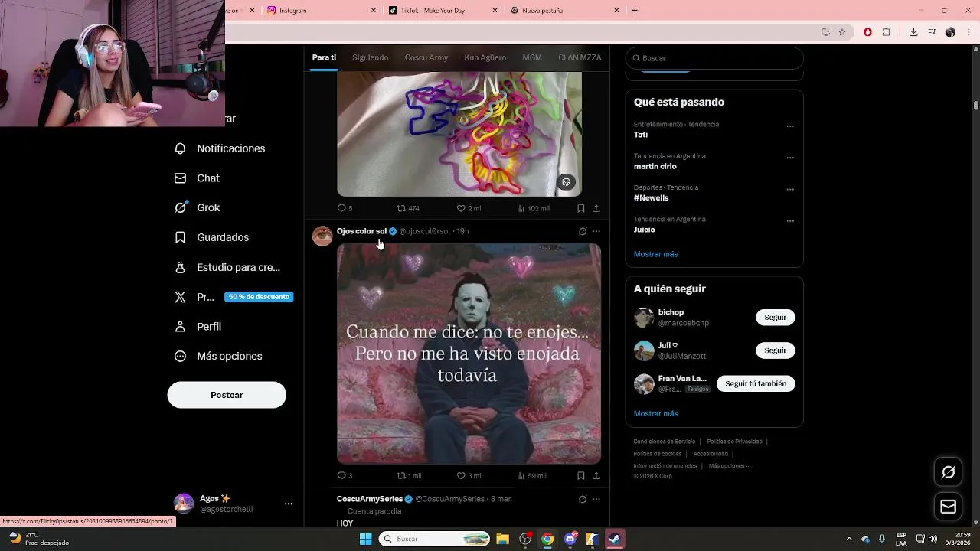
Task: Open Estudio para creadores in the sidebar
Action: pos(227,267)
